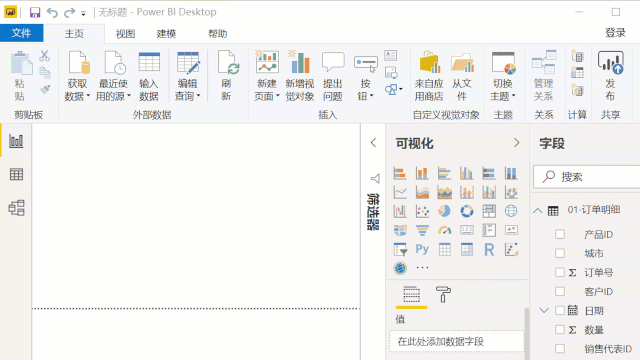Open the 文件 menu
Image resolution: width=640 pixels, height=360 pixels.
pyautogui.click(x=22, y=33)
